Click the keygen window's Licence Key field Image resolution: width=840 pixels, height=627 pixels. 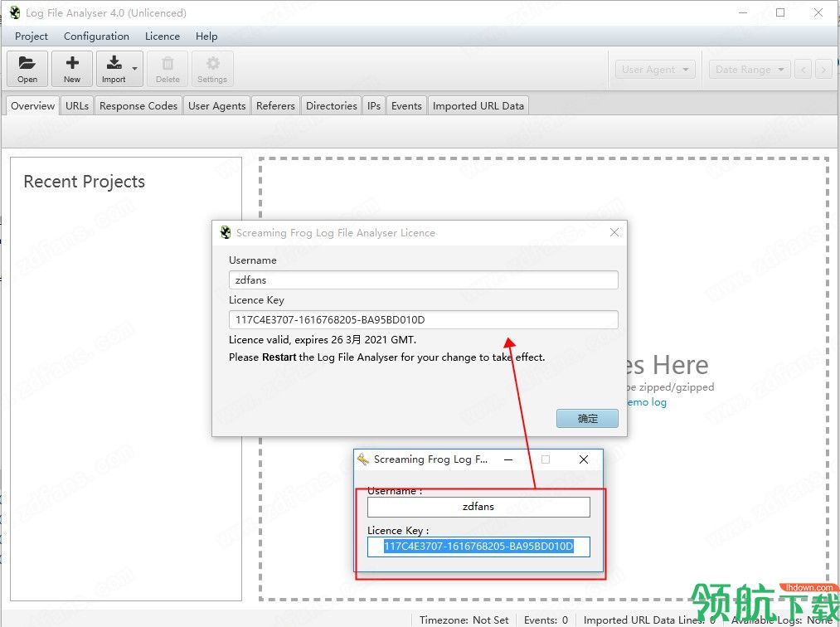coord(478,547)
